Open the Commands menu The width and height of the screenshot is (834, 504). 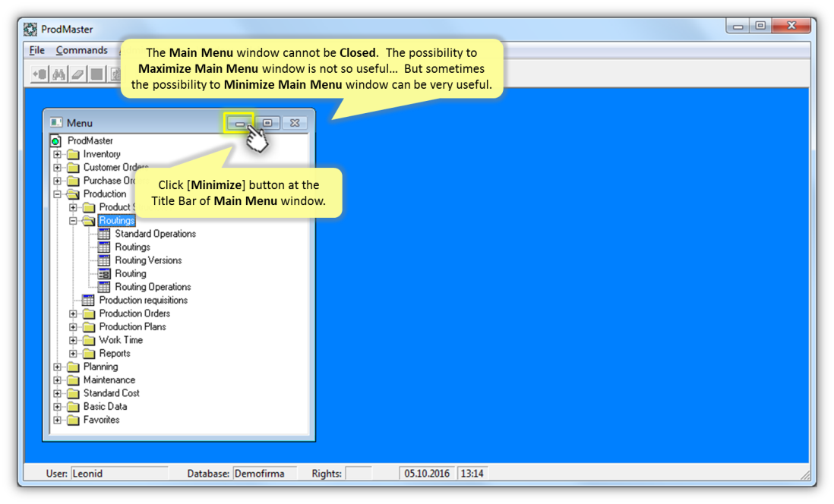tap(81, 51)
